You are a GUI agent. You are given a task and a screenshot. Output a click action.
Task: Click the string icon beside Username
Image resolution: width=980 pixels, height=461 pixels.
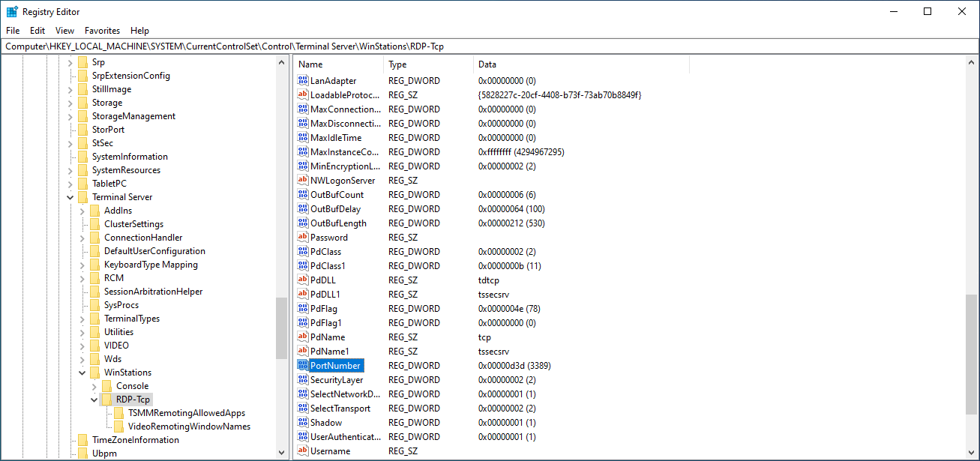303,451
